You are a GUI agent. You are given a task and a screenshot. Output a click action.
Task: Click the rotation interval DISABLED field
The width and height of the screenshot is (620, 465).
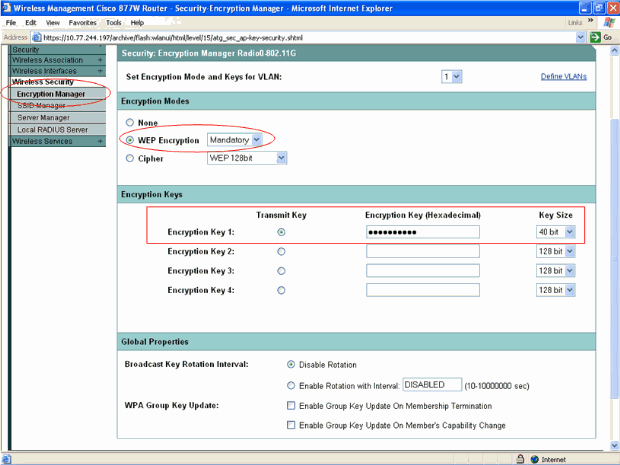pyautogui.click(x=432, y=385)
